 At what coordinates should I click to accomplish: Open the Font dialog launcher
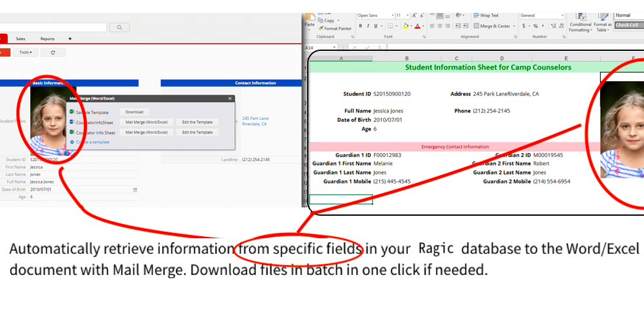tap(424, 37)
